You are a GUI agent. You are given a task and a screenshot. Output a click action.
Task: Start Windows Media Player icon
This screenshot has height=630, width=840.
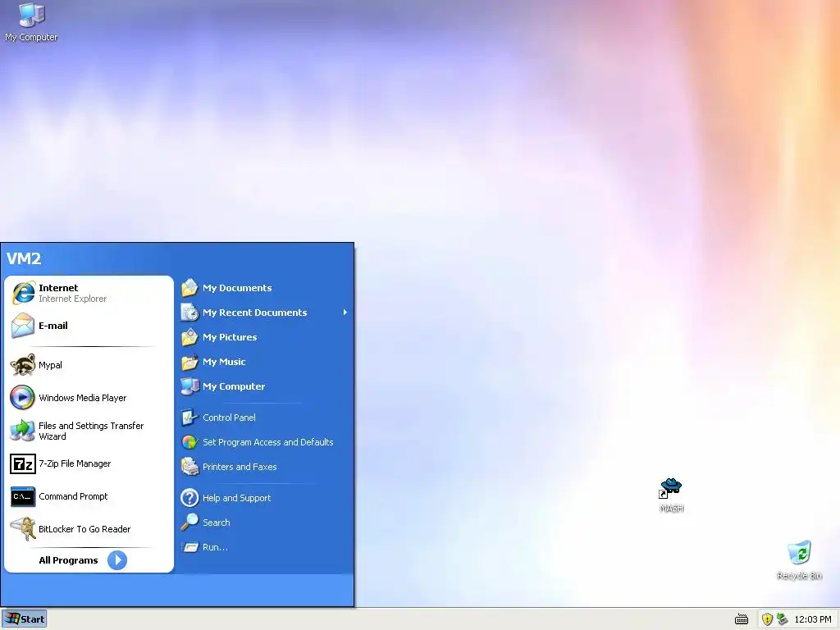(22, 398)
